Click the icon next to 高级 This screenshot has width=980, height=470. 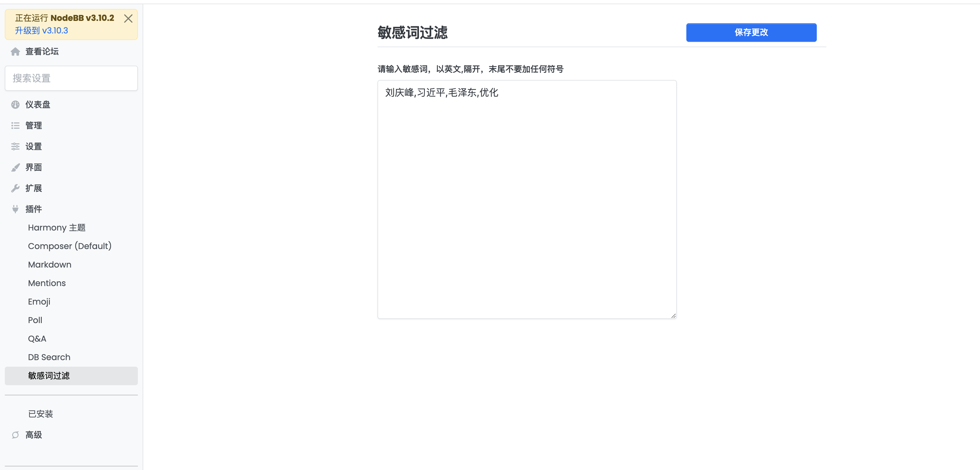(15, 435)
